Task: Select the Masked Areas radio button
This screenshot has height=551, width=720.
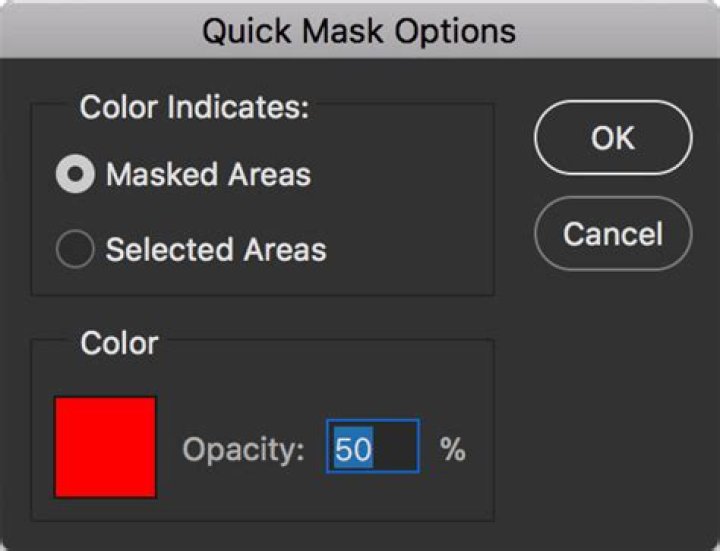Action: point(75,174)
